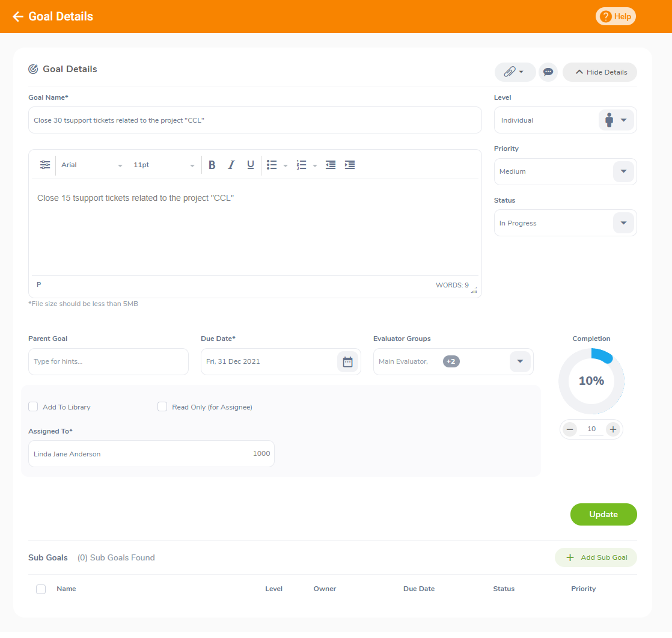Click the comments bubble icon
Viewport: 672px width, 638px height.
click(x=548, y=72)
